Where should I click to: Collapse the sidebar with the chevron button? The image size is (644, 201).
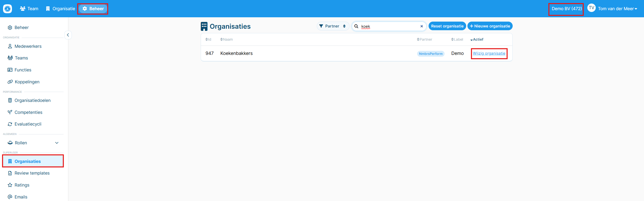point(68,35)
